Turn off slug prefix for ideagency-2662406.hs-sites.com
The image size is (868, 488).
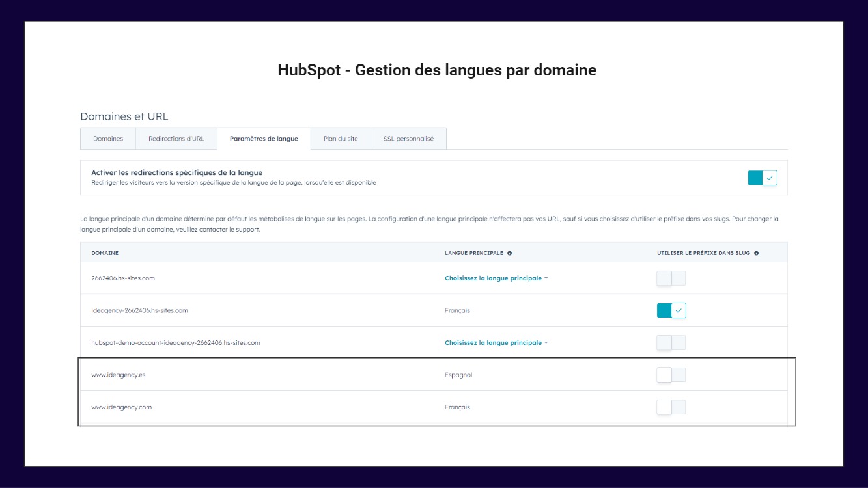pyautogui.click(x=671, y=310)
